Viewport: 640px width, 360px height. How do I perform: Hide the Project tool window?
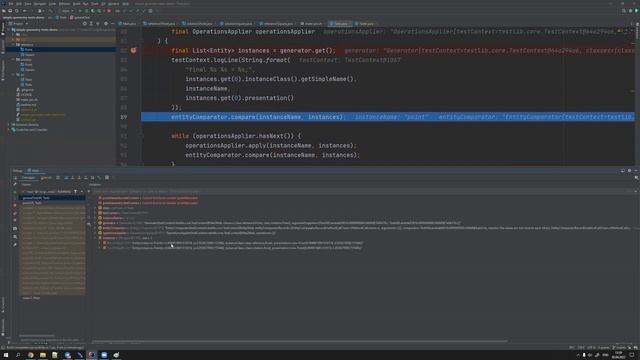click(112, 24)
